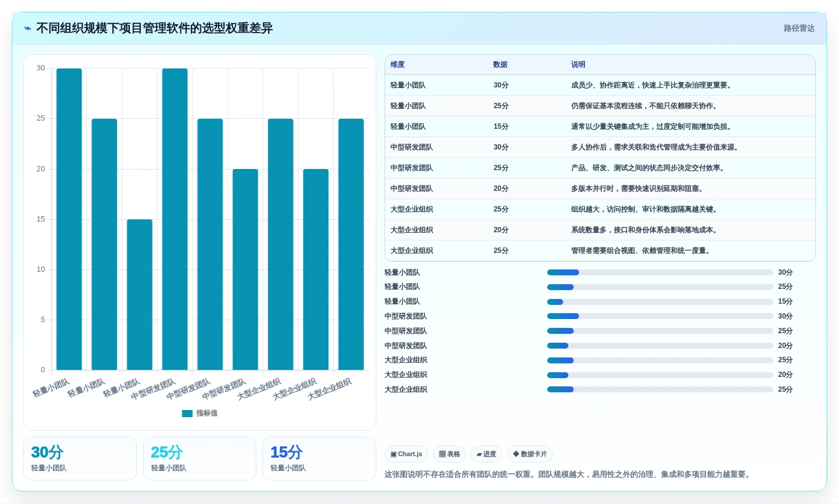Click the y-axis tick label 10
Image resolution: width=839 pixels, height=504 pixels.
click(41, 269)
